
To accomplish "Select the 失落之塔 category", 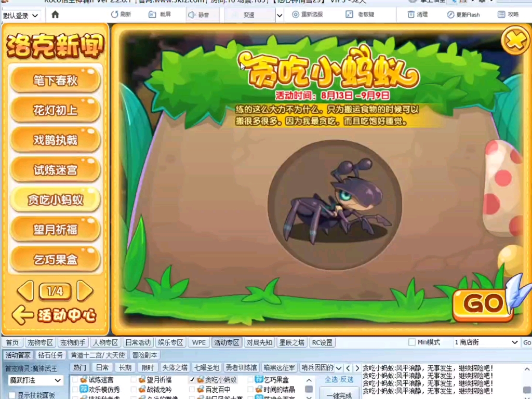I will pyautogui.click(x=175, y=368).
